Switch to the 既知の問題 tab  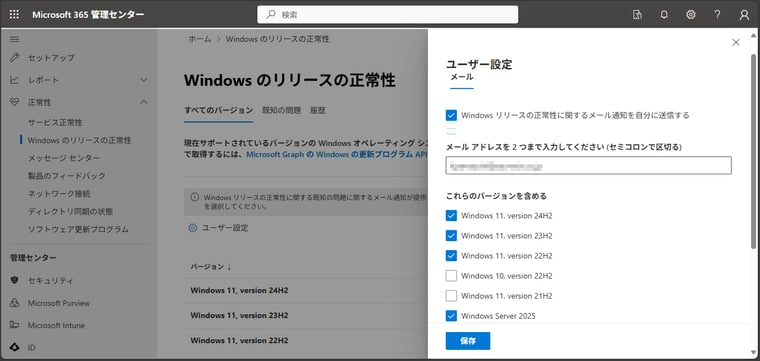click(x=282, y=110)
